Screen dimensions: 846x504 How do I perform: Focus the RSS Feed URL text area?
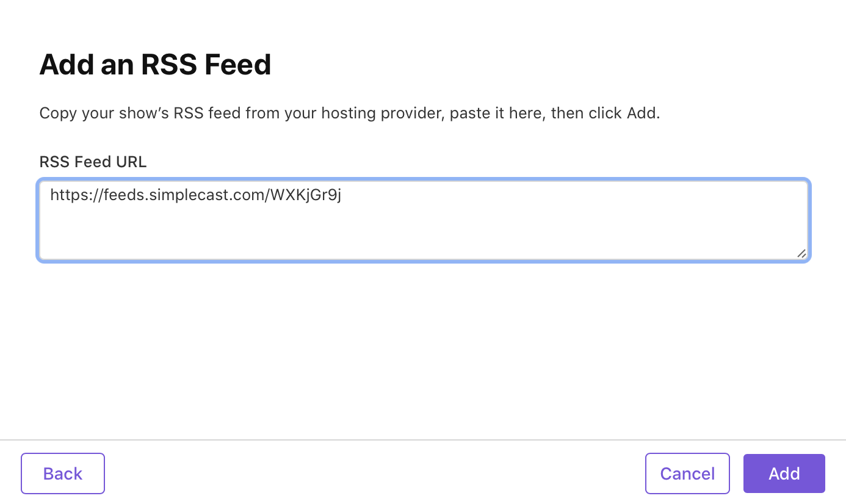pos(424,220)
